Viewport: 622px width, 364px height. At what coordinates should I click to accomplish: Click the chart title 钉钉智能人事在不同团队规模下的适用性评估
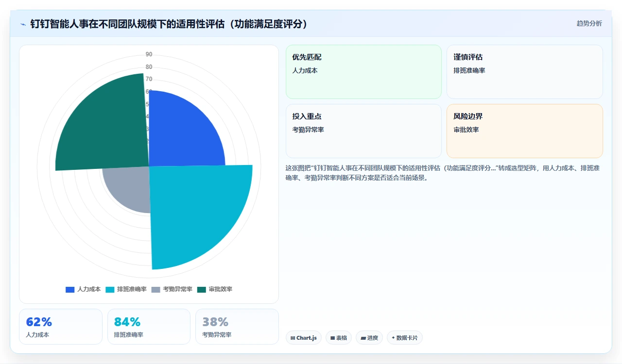pos(169,24)
